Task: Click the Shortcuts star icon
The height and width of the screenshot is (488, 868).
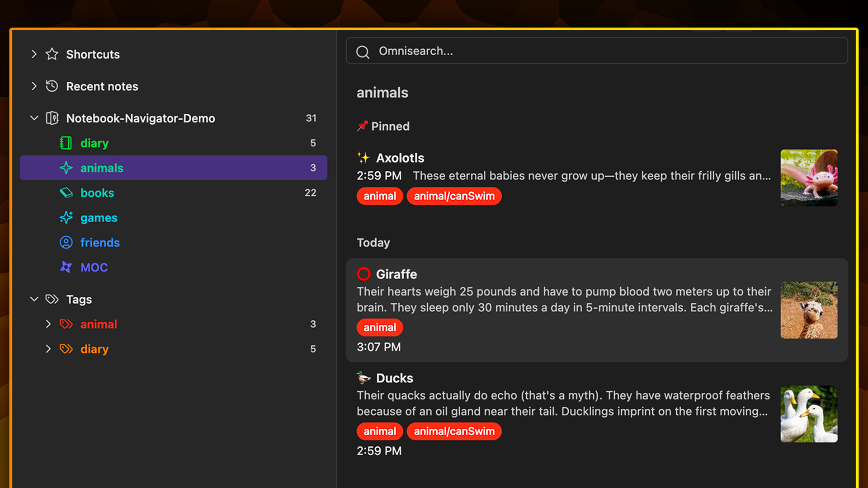Action: click(x=52, y=54)
